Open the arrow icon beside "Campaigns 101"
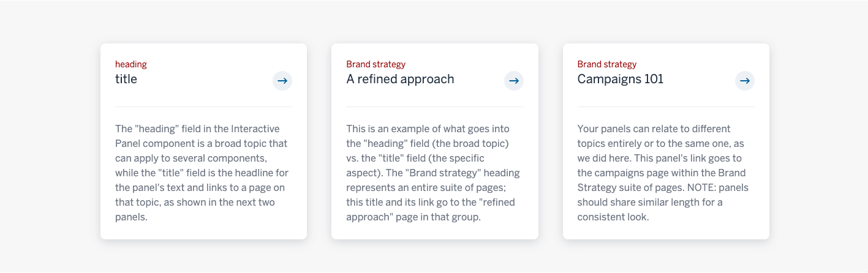 pyautogui.click(x=745, y=80)
